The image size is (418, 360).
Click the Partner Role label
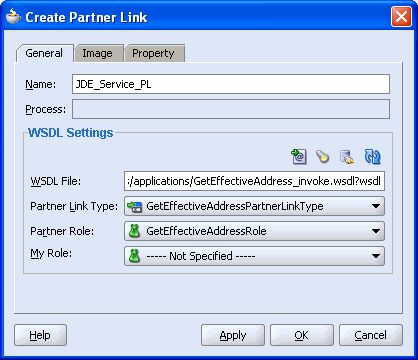tap(62, 231)
